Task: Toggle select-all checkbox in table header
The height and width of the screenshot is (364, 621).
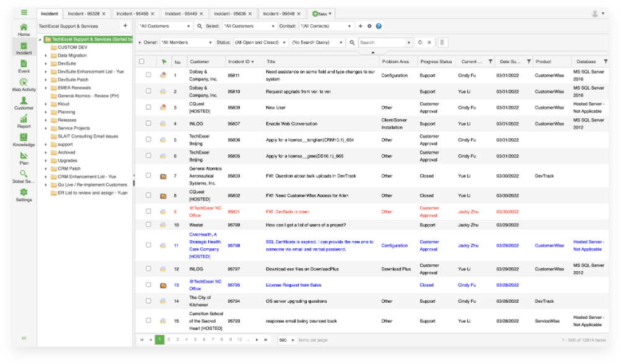Action: click(x=142, y=62)
